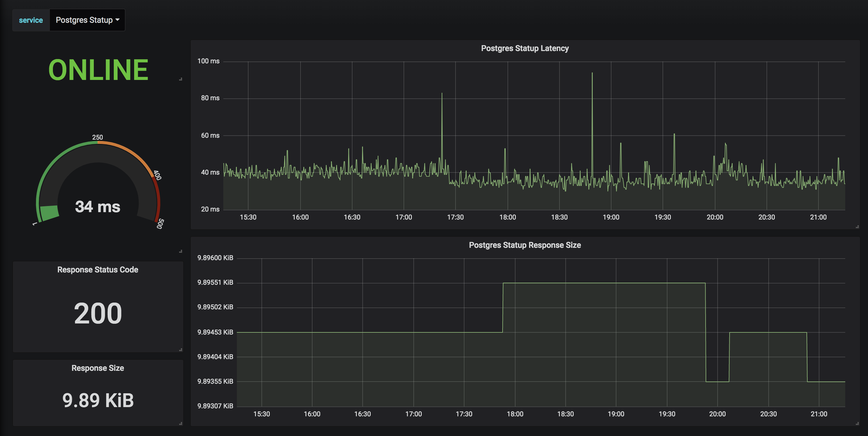Grab the ONLINE panel resize handle

click(181, 79)
